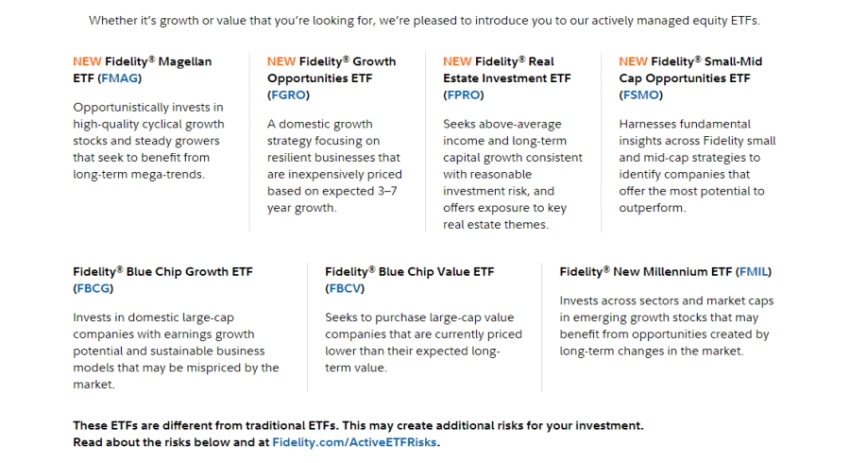Open the FBCV ticker link

345,288
